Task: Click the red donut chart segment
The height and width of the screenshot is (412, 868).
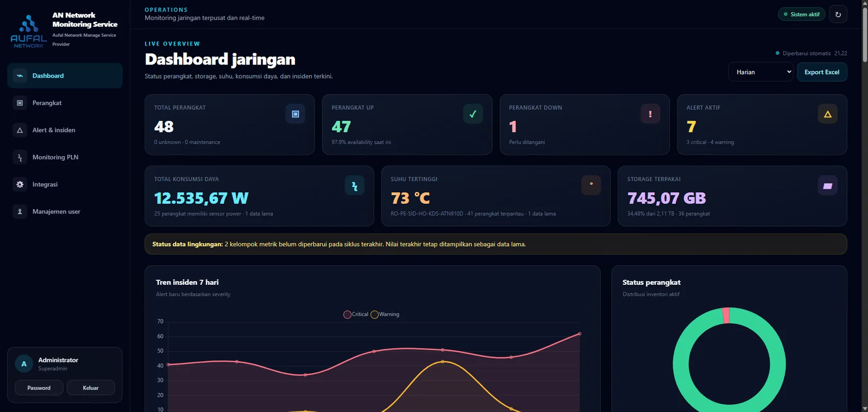Action: click(x=726, y=315)
